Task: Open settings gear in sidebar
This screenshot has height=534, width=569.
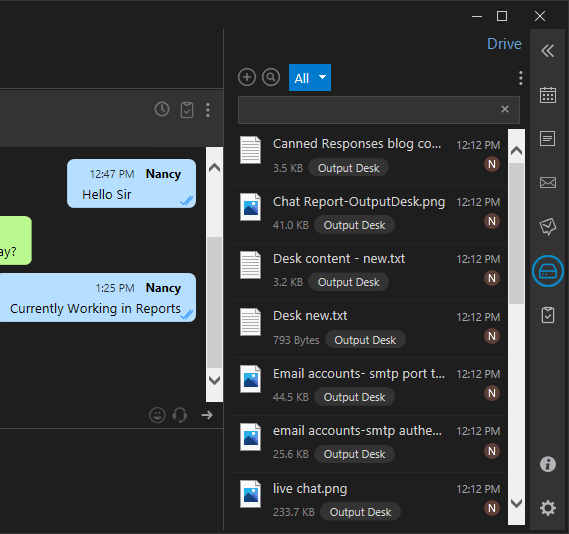Action: pos(548,508)
